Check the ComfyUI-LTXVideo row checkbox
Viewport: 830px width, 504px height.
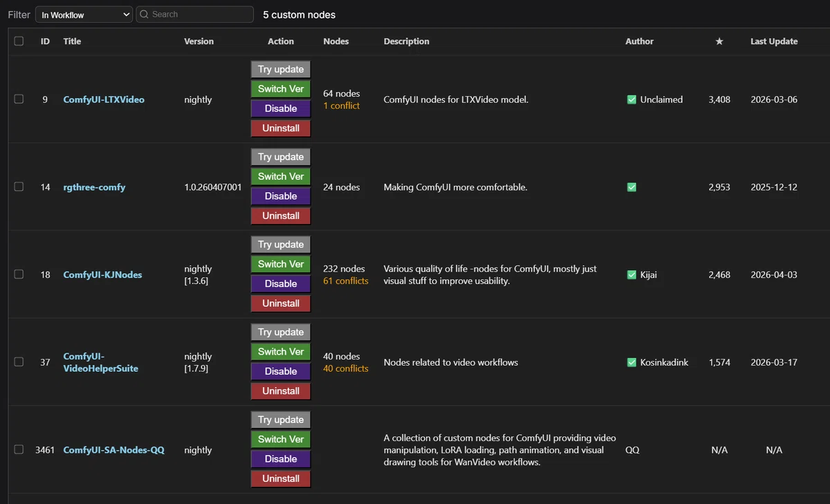click(x=19, y=99)
